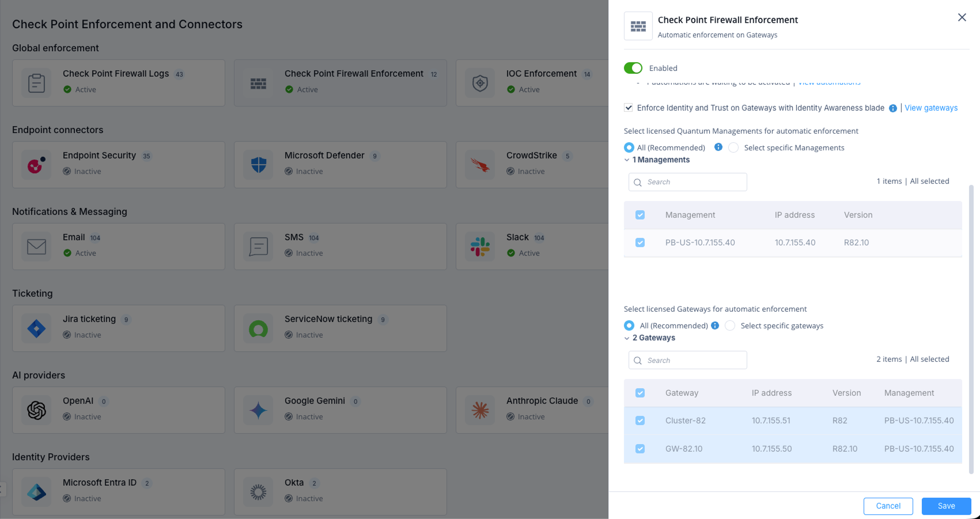Screen dimensions: 980x519
Task: Click Cancel button
Action: (x=888, y=506)
